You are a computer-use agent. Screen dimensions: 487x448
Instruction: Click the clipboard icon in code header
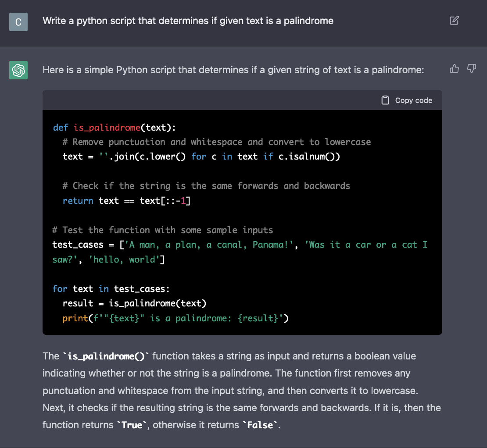[x=385, y=100]
